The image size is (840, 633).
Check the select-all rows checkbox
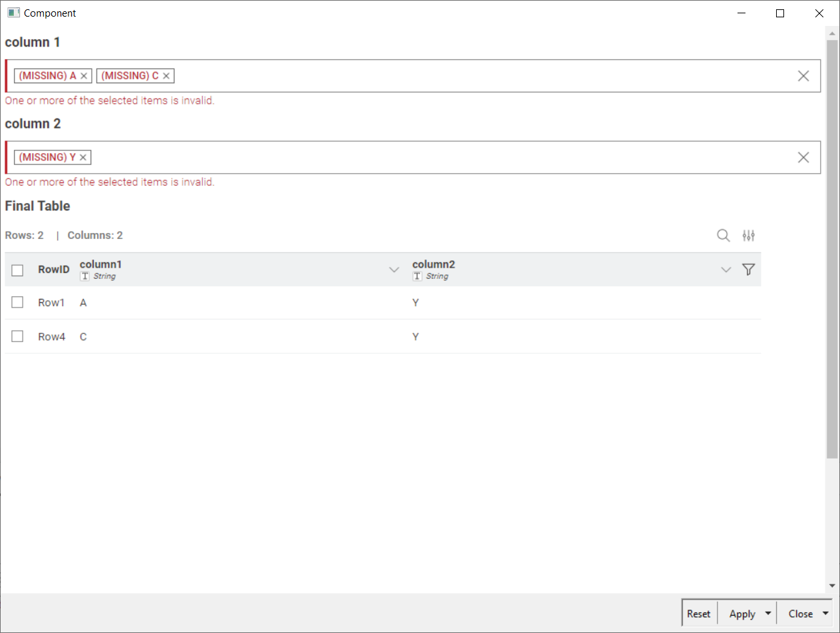tap(17, 270)
